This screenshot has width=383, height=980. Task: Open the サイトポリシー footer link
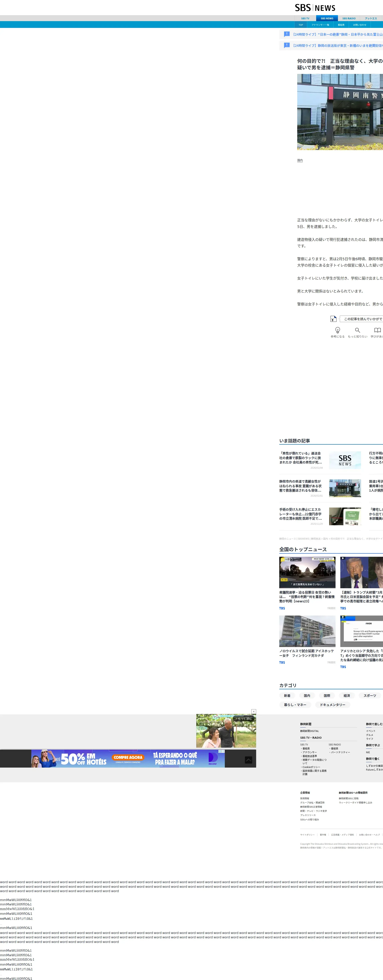[x=307, y=835]
